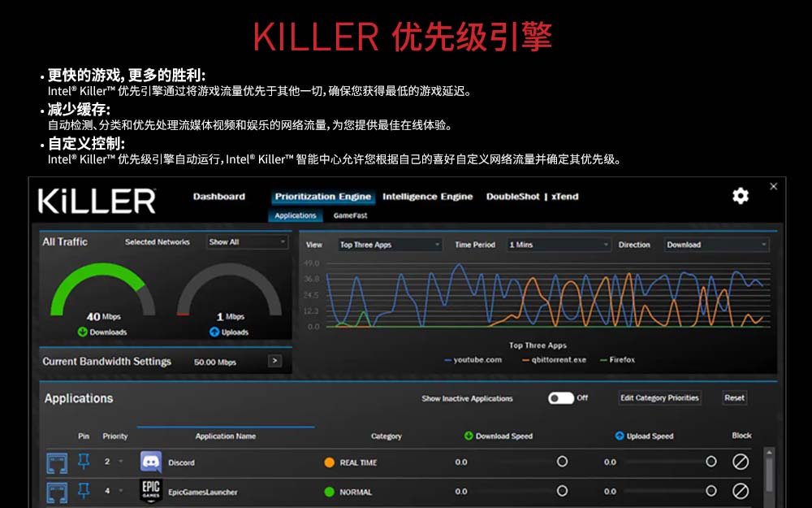The height and width of the screenshot is (508, 812).
Task: Block Discord network traffic
Action: (739, 459)
